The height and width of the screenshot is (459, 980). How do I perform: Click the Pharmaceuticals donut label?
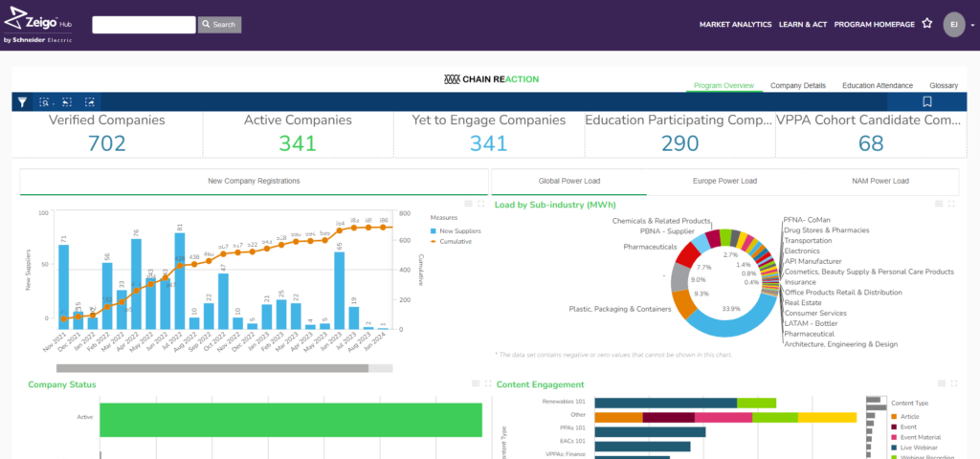650,247
